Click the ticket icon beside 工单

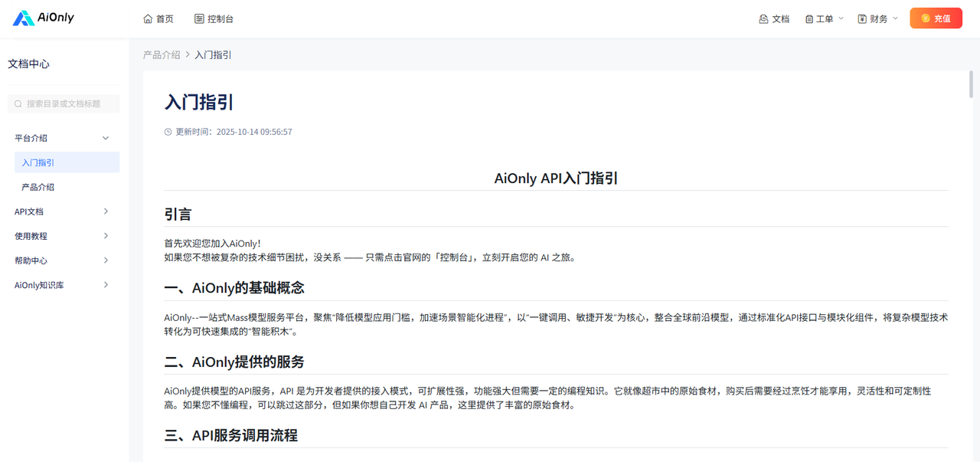click(x=809, y=18)
